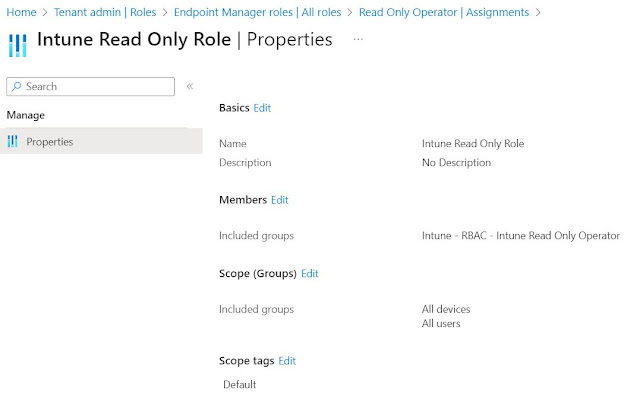Click the breadcrumb chevron after All roles
The image size is (640, 412).
click(x=350, y=13)
